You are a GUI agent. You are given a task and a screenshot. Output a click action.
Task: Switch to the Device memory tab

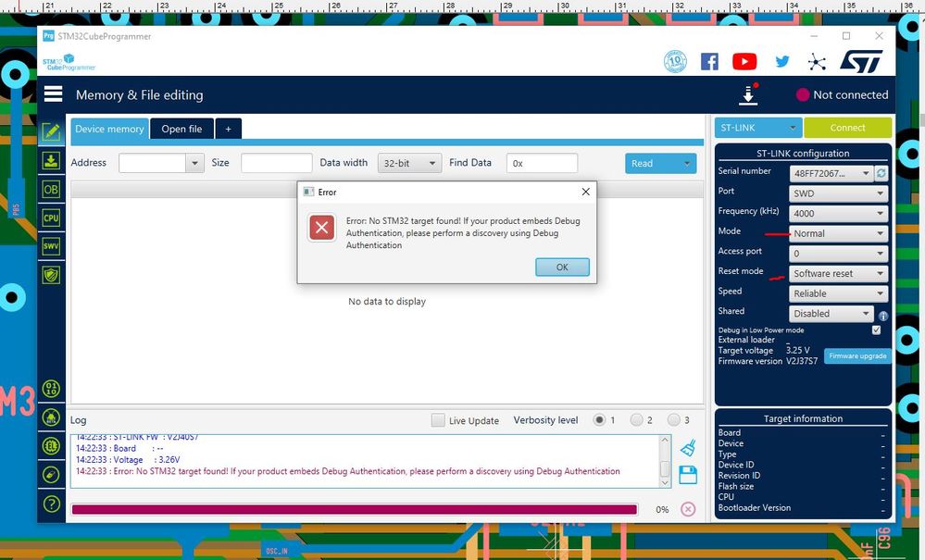point(110,129)
